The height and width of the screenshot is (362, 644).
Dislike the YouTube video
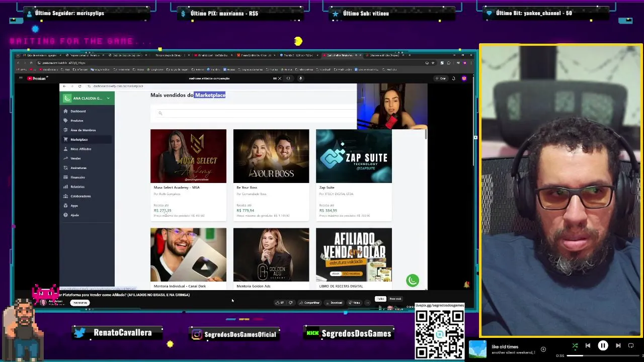point(290,303)
